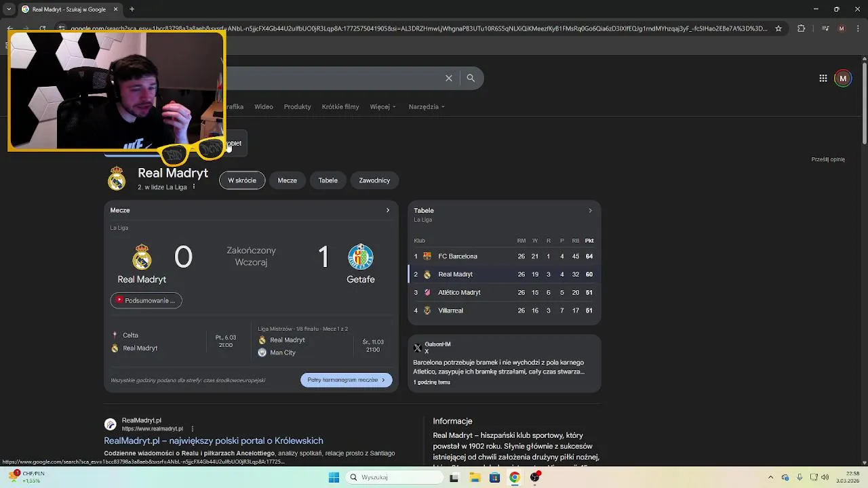
Task: Open the Chrome profile avatar in toolbar
Action: [x=842, y=28]
